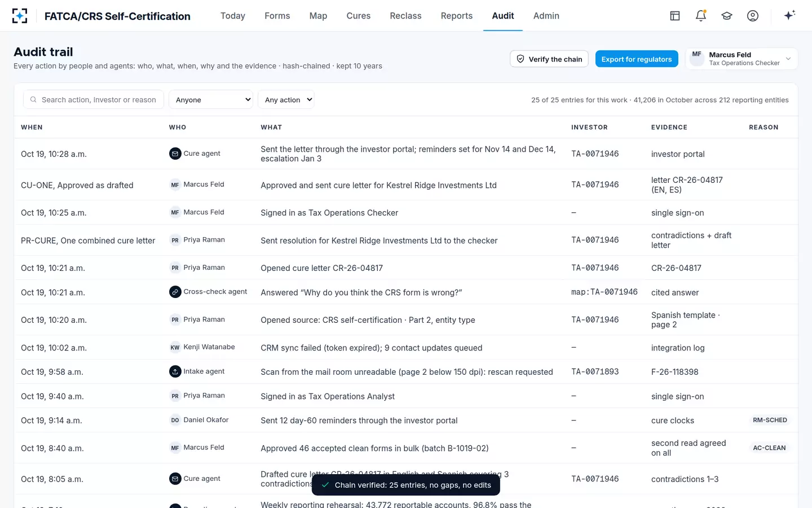812x508 pixels.
Task: Click CRM sync failed entry text
Action: coord(372,348)
